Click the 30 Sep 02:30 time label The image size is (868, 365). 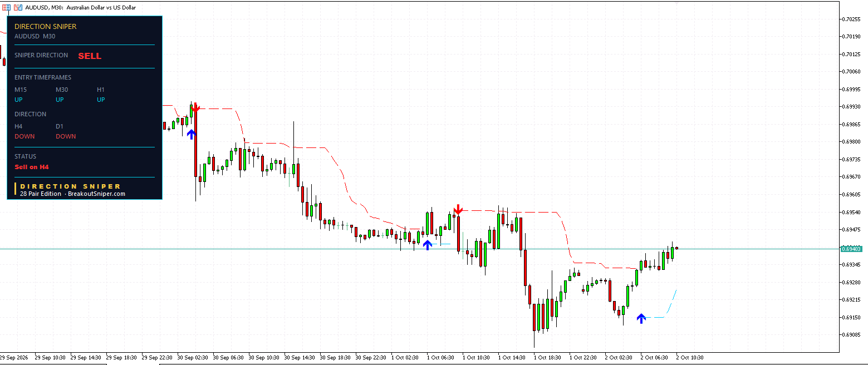click(x=192, y=358)
